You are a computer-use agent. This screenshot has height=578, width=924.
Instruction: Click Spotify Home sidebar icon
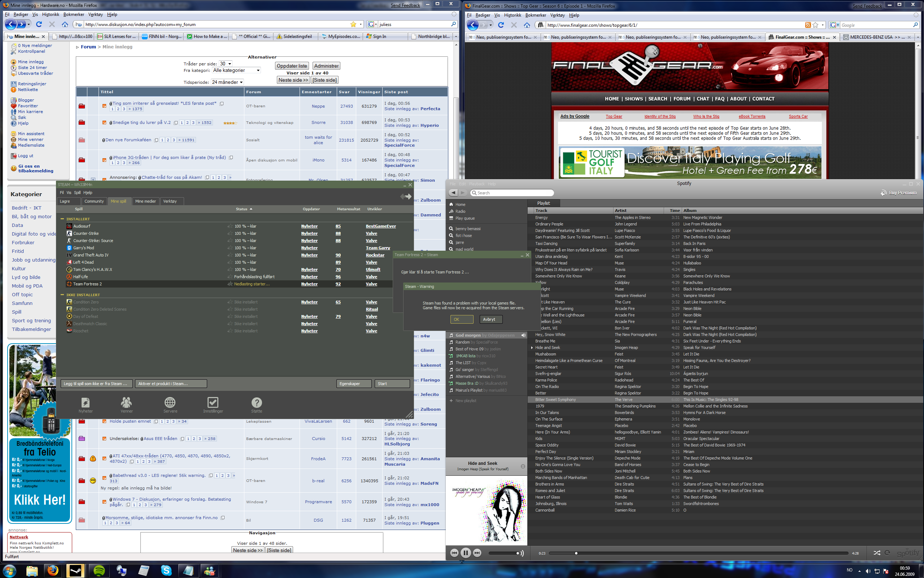point(451,204)
